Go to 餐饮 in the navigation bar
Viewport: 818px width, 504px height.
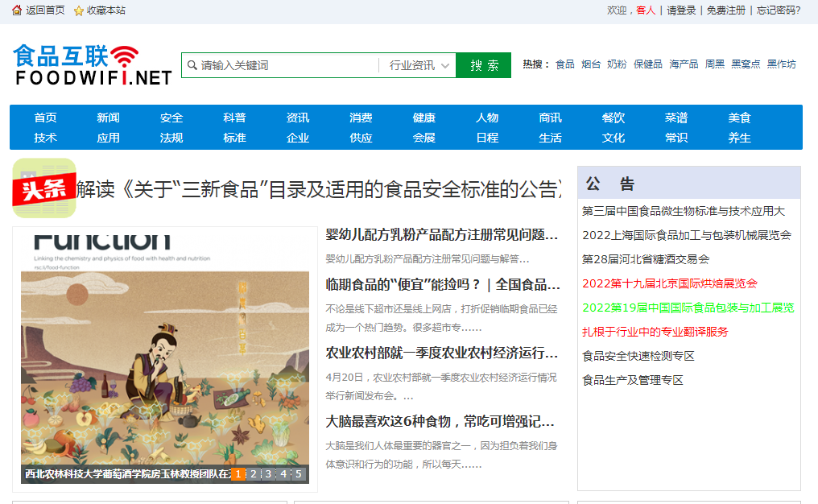click(x=613, y=118)
